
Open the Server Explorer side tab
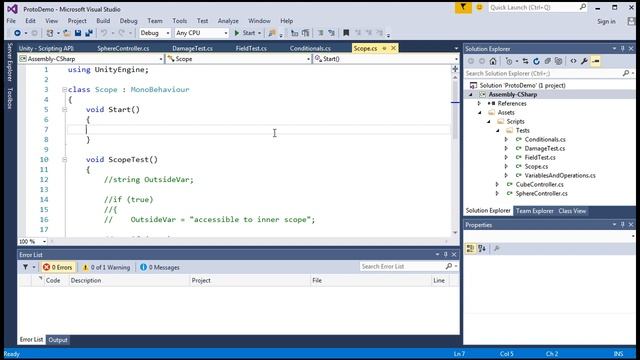pyautogui.click(x=10, y=62)
